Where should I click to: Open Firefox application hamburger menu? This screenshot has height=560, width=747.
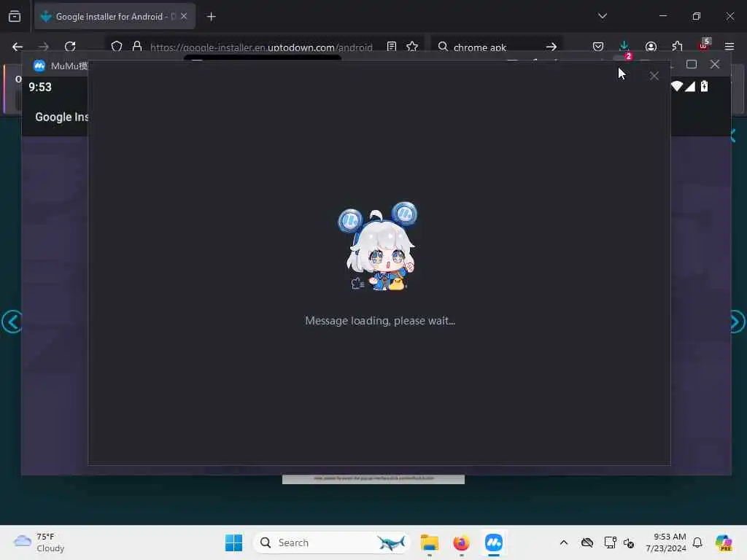click(729, 47)
